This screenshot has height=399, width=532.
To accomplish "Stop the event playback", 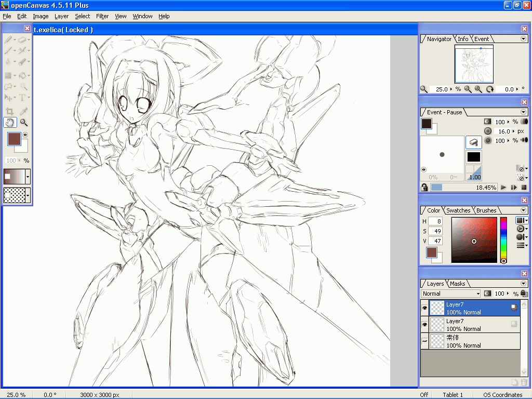I will (524, 187).
